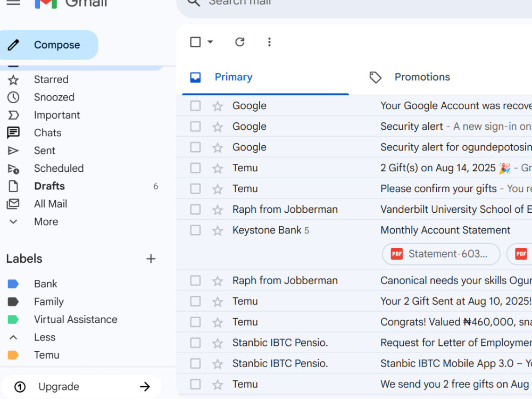Screen dimensions: 532x399
Task: Open the green Virtual Assistance label
Action: click(76, 320)
